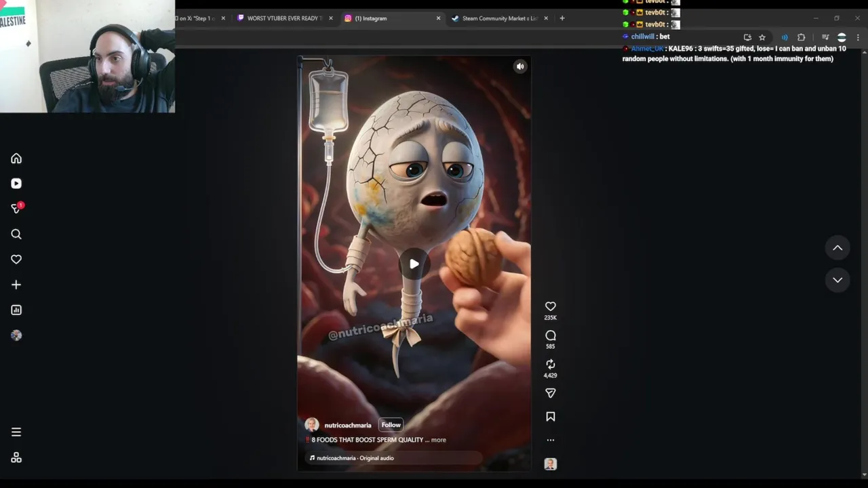Screen dimensions: 868x488
Task: Switch to WORST VTUBER EVER Twitch tab
Action: click(x=283, y=18)
